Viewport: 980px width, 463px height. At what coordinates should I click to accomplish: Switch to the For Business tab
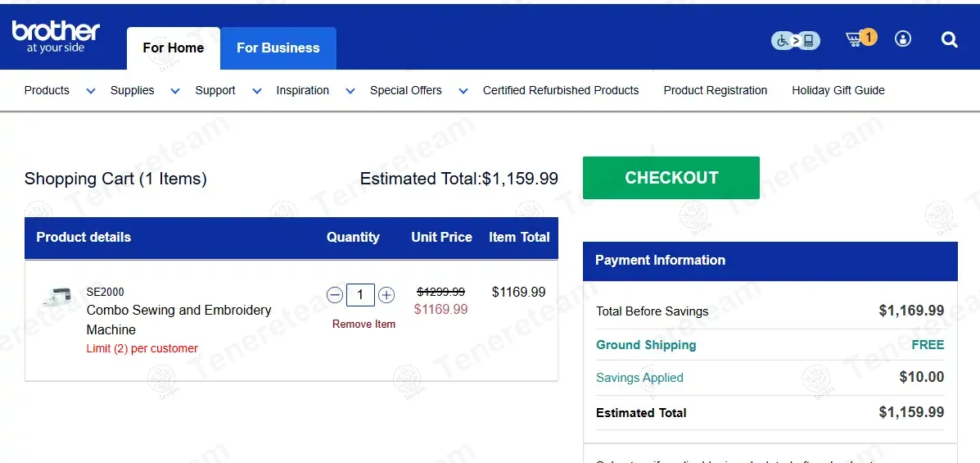point(278,48)
